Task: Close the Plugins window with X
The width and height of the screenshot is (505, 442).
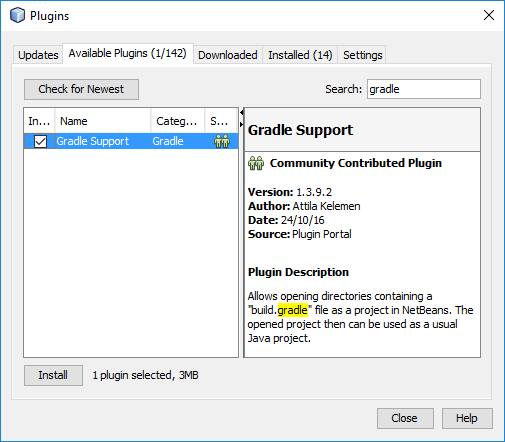Action: (489, 15)
